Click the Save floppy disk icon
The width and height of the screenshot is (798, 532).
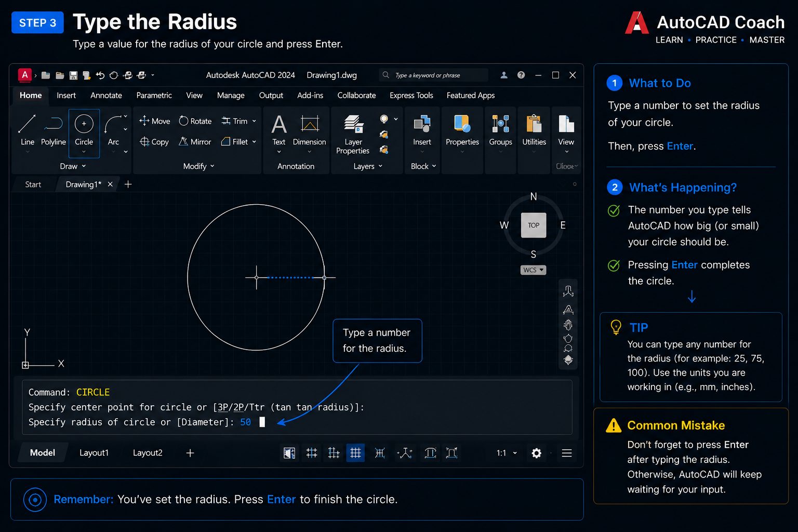pos(73,75)
